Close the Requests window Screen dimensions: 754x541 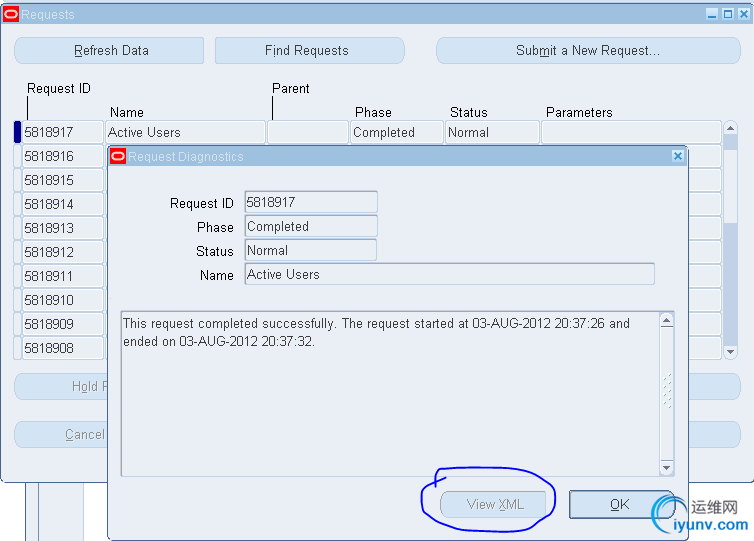tap(744, 14)
